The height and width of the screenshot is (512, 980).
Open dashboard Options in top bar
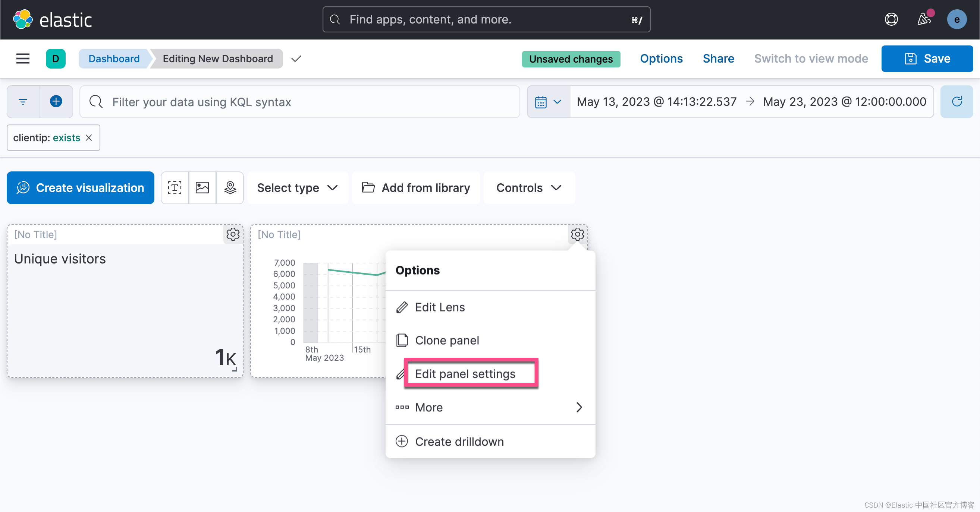tap(661, 59)
